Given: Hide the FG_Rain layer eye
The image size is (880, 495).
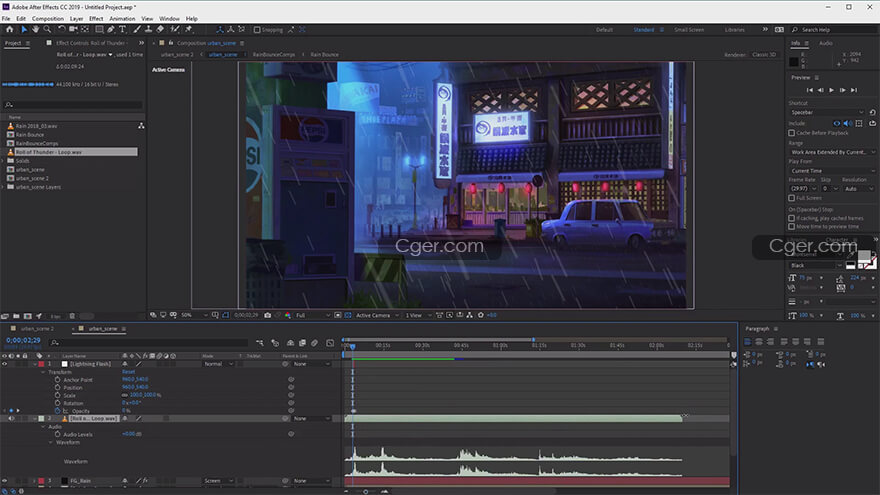Looking at the screenshot, I should [x=4, y=481].
